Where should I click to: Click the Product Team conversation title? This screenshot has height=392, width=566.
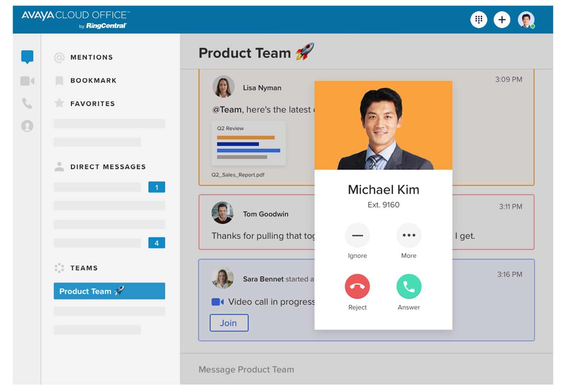[256, 52]
